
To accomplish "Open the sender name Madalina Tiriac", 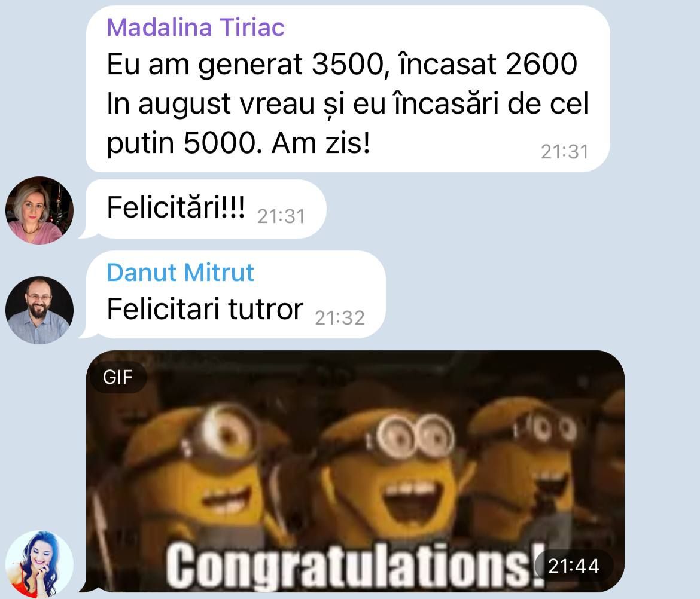I will 196,27.
